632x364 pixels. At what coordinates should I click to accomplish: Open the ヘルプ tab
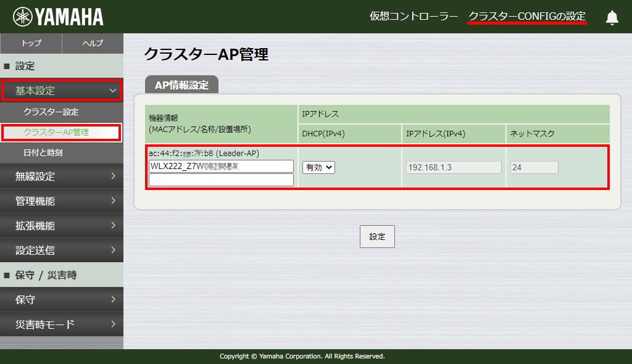click(x=91, y=43)
